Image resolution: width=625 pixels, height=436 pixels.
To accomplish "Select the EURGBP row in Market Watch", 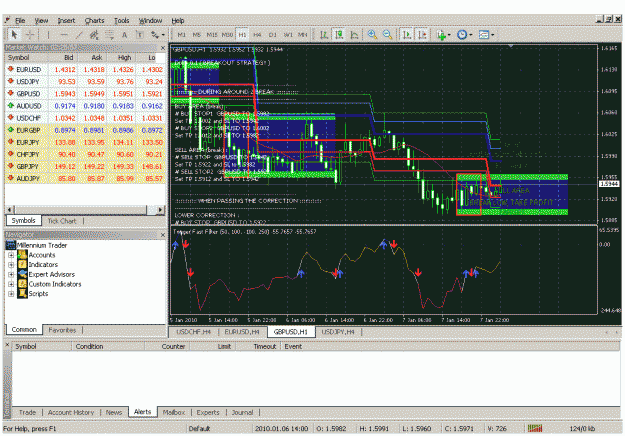I will click(85, 130).
